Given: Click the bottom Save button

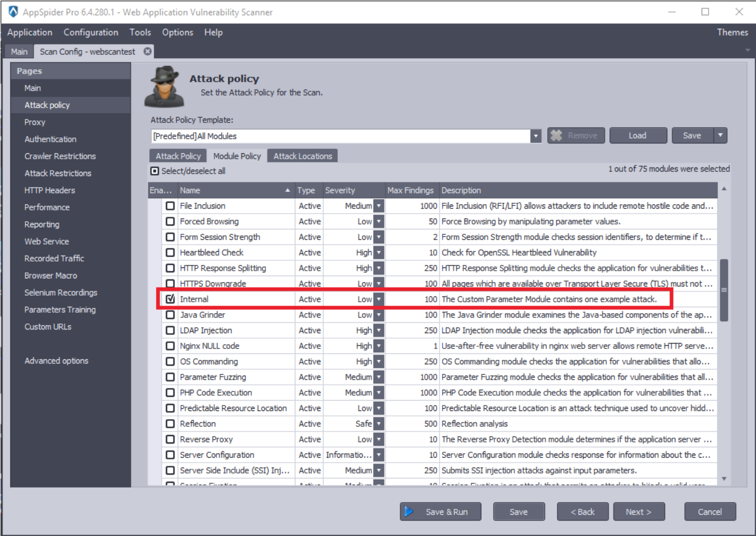Looking at the screenshot, I should [x=519, y=512].
